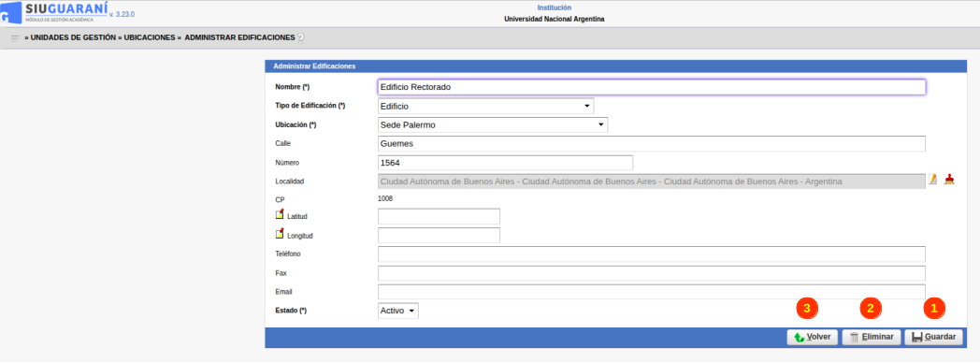The height and width of the screenshot is (363, 980).
Task: Click the Nombre (*) label
Action: (x=293, y=87)
